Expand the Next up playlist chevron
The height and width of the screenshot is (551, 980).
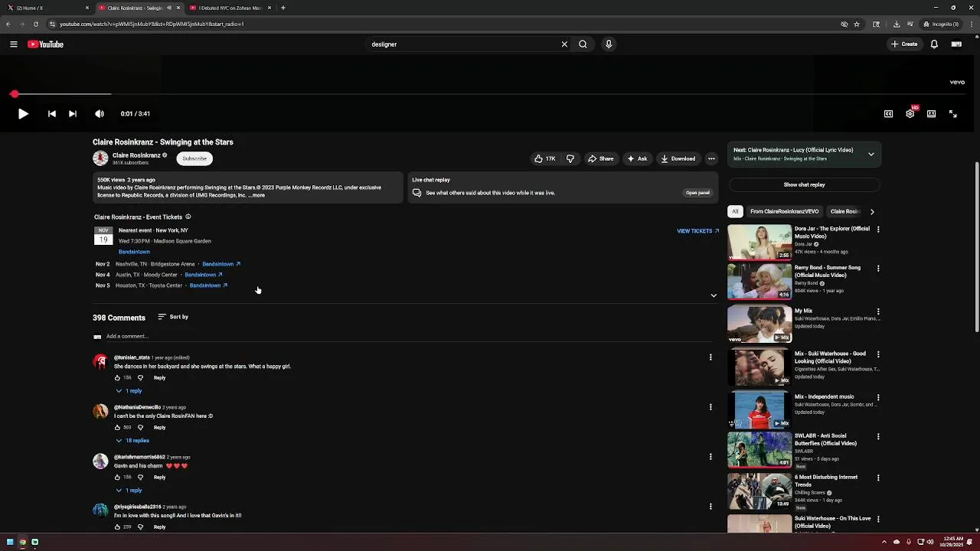pyautogui.click(x=871, y=155)
